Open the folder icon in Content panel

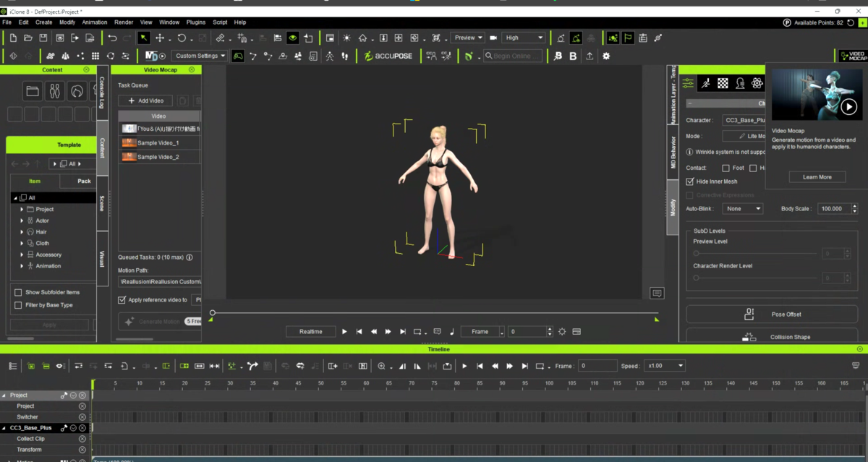[32, 91]
